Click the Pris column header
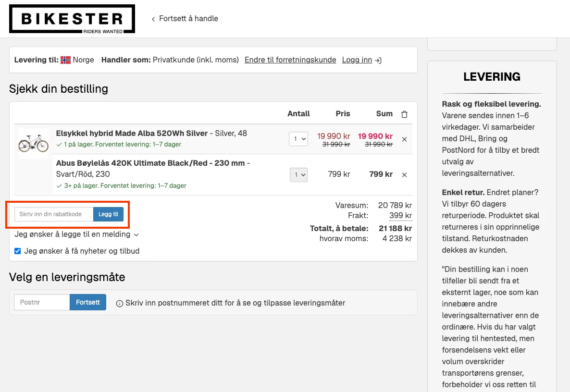The width and height of the screenshot is (570, 392). pyautogui.click(x=343, y=114)
